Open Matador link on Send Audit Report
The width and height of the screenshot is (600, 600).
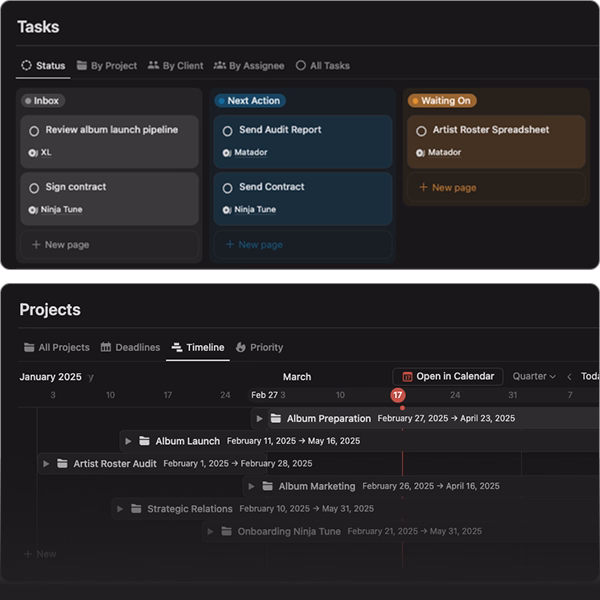251,152
